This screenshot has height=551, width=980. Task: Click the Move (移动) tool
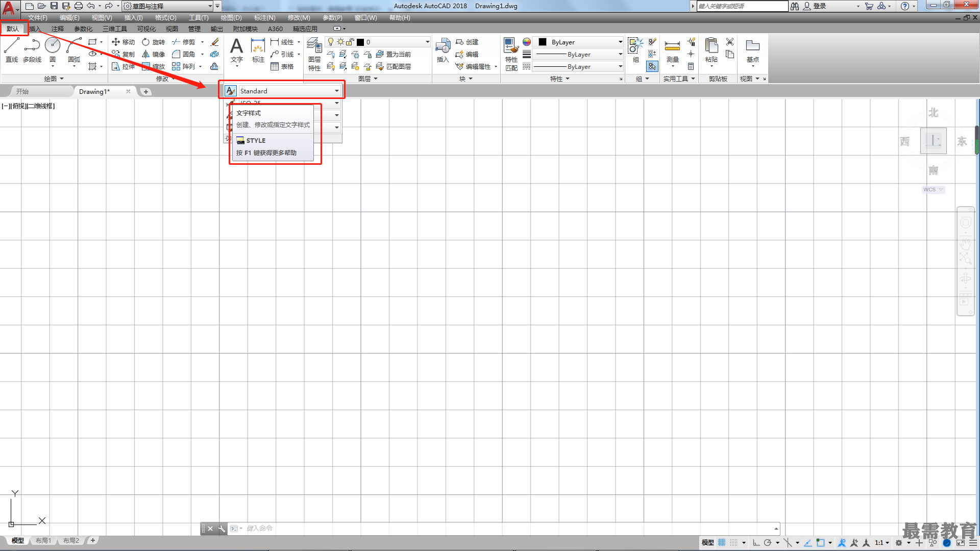point(123,42)
